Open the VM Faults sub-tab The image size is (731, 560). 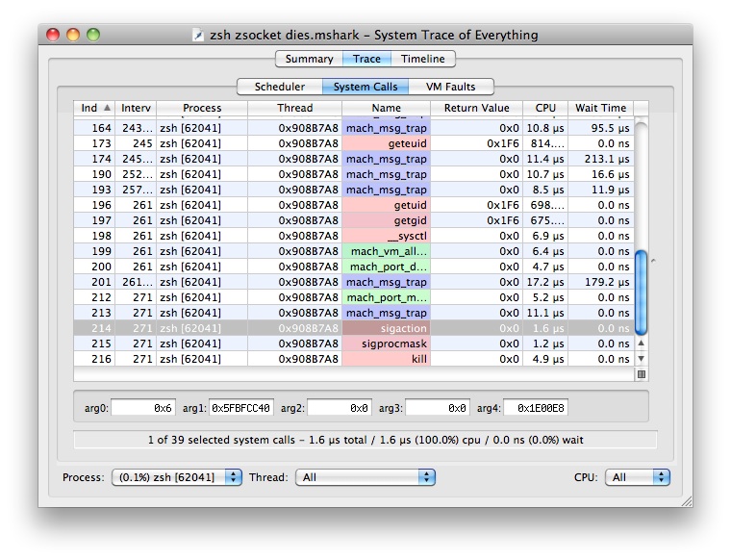(x=451, y=87)
